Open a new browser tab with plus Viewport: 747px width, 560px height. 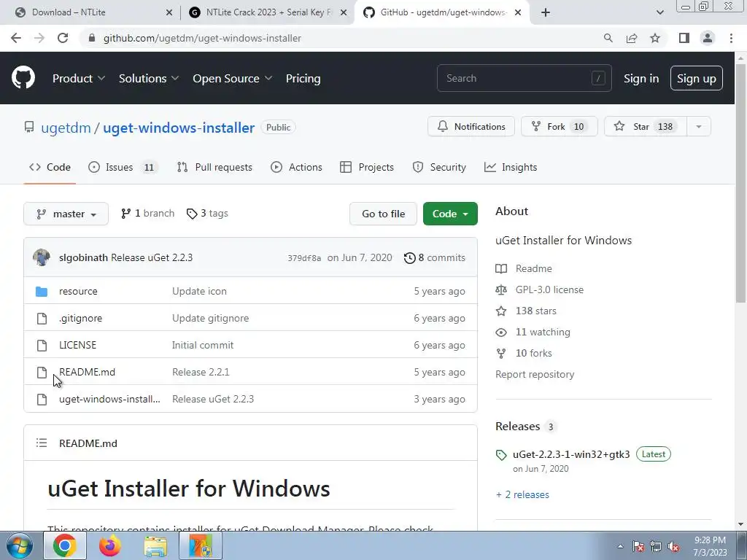546,12
